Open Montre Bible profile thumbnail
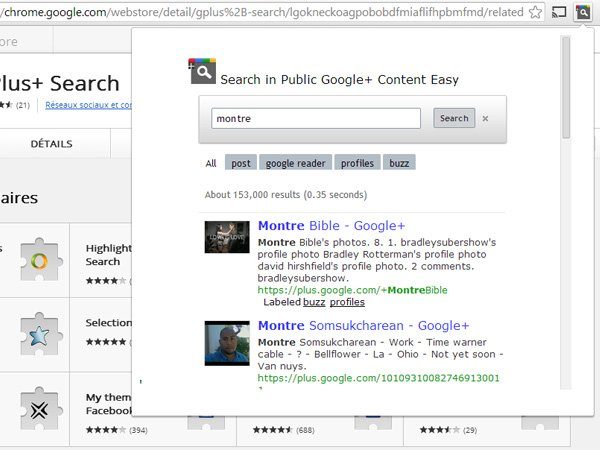The width and height of the screenshot is (600, 450). click(227, 237)
